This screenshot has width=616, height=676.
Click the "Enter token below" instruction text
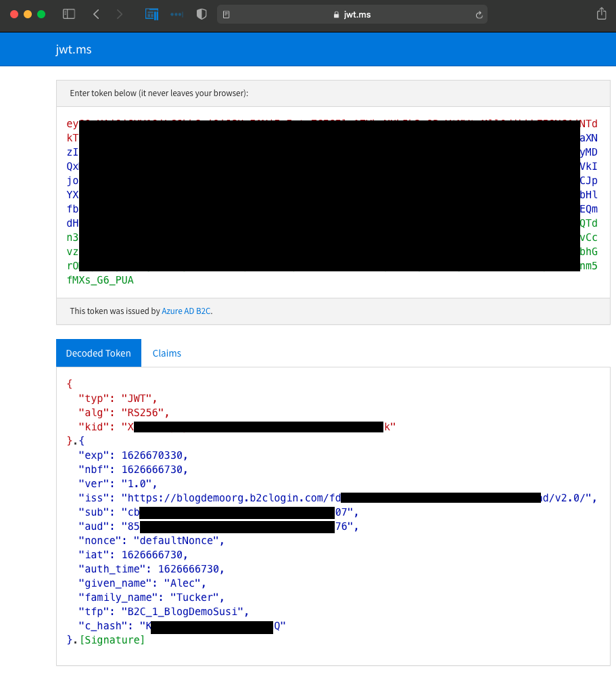[159, 93]
